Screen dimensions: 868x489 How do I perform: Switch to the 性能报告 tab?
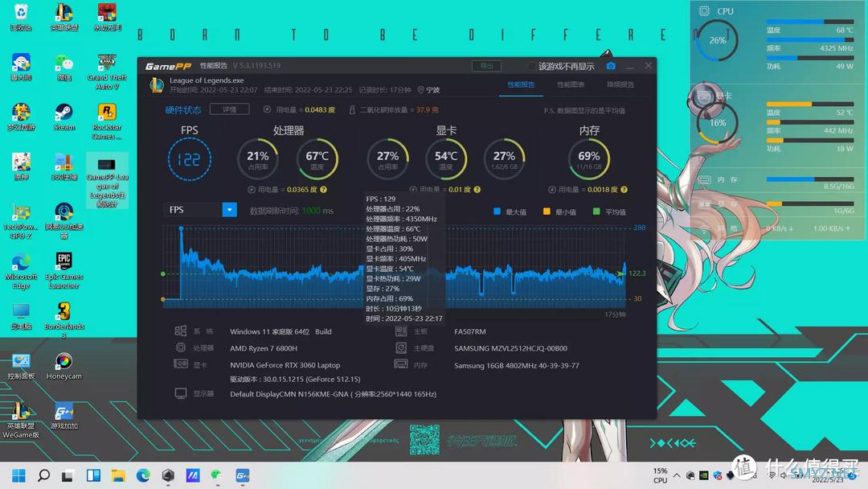(521, 84)
